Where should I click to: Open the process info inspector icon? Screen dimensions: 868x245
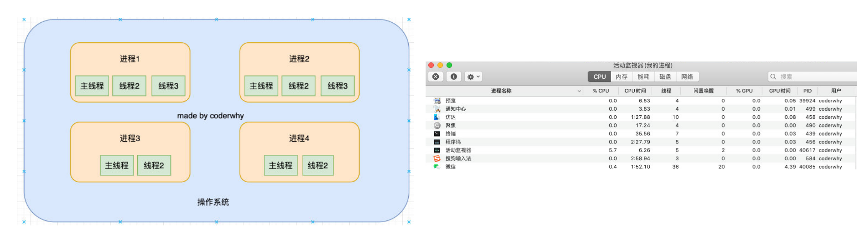(x=454, y=77)
